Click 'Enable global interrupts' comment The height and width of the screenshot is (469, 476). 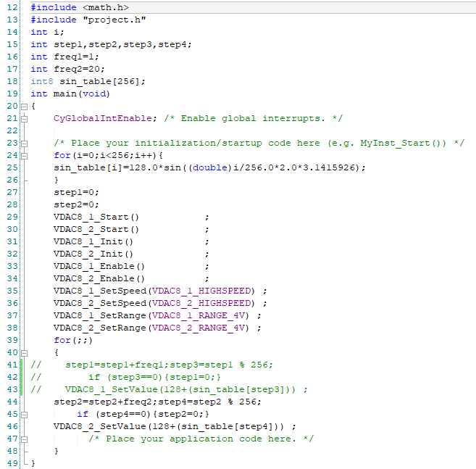253,118
